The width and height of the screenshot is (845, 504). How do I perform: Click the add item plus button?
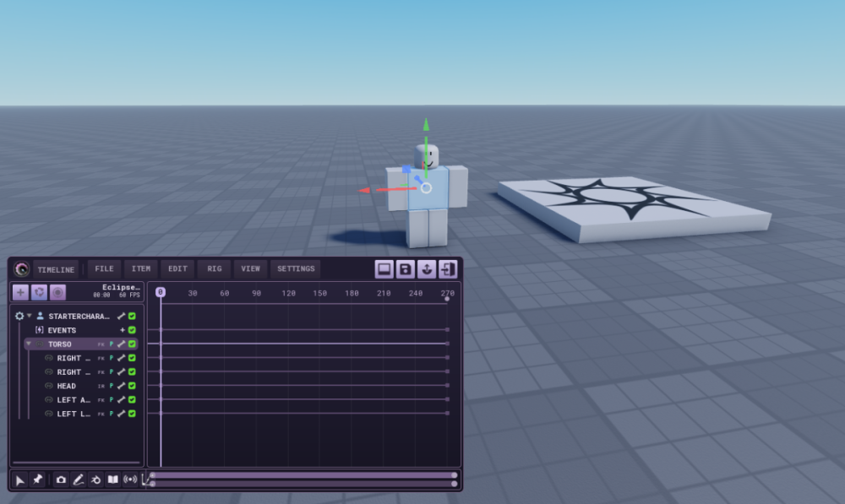[20, 292]
